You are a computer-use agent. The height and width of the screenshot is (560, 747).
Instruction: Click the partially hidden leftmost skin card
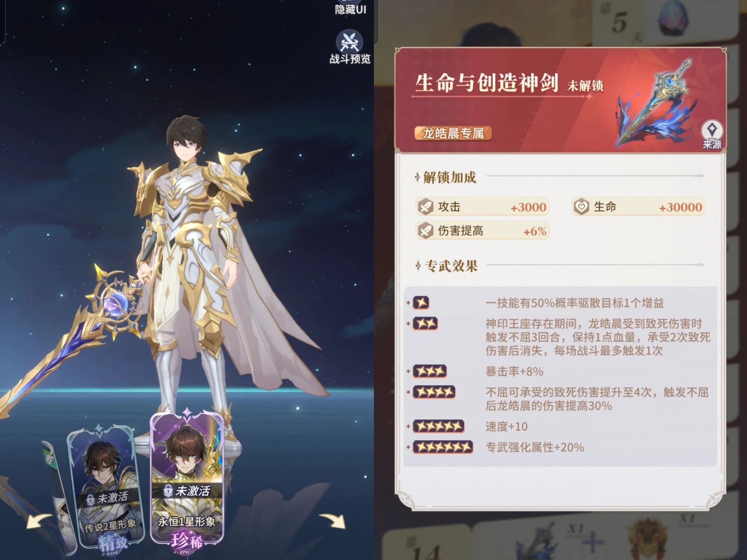(58, 498)
